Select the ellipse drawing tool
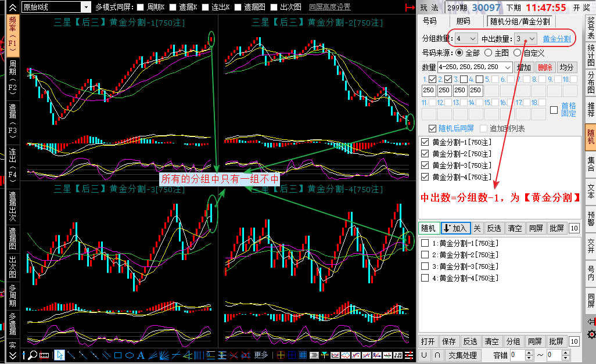Viewport: 596px width, 364px height. click(x=130, y=355)
